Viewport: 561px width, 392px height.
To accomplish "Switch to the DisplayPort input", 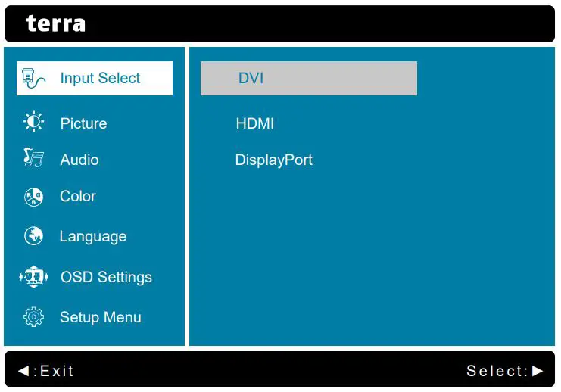I will tap(274, 160).
